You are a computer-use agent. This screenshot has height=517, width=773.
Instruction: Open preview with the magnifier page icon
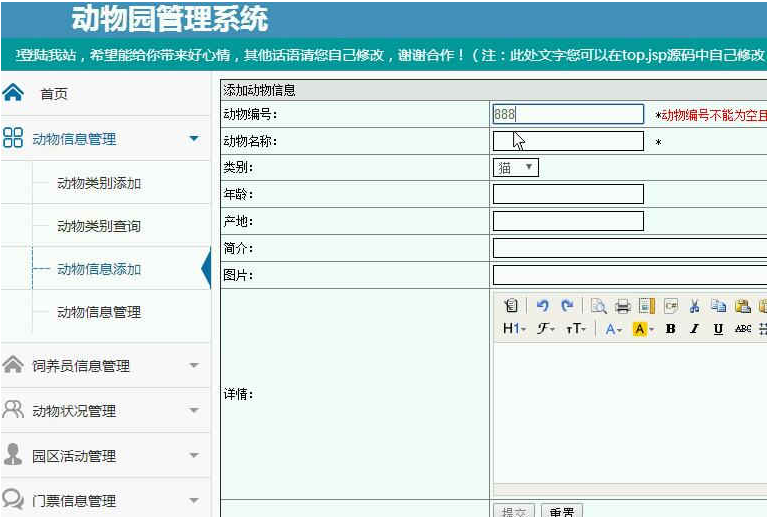598,306
